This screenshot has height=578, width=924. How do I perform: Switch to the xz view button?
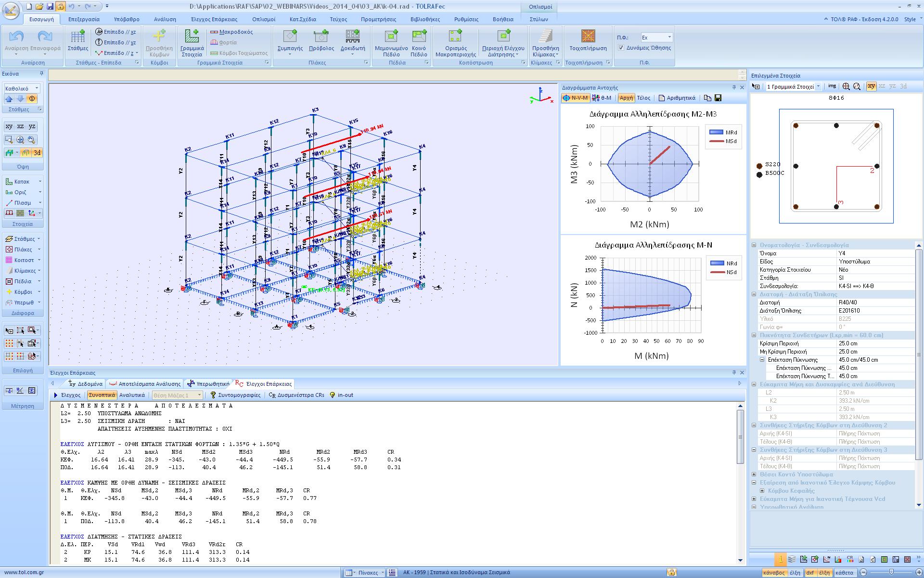[20, 126]
